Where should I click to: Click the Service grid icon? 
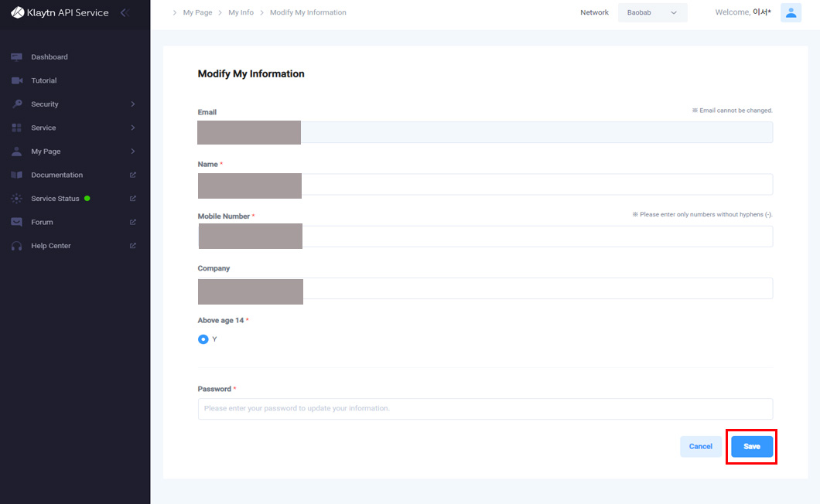17,128
